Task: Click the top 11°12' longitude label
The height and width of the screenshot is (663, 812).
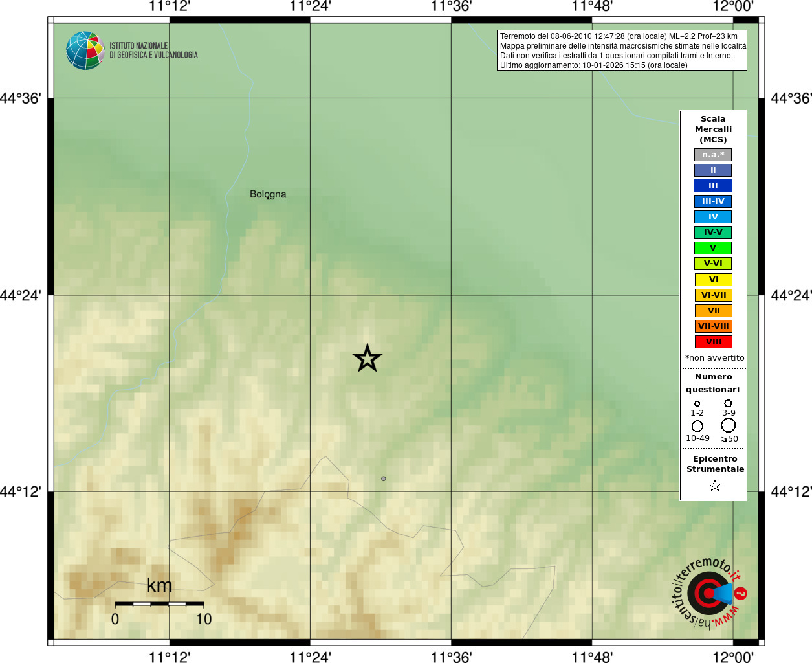Action: pyautogui.click(x=170, y=6)
